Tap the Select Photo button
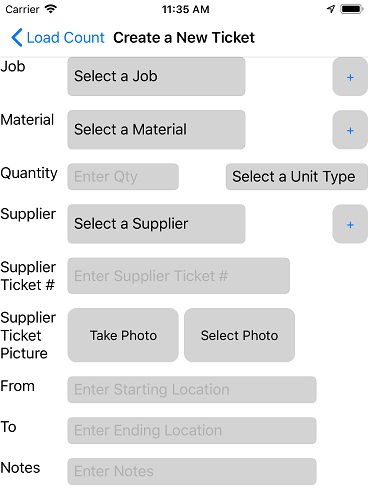Screen dimensions: 368x491 239,335
